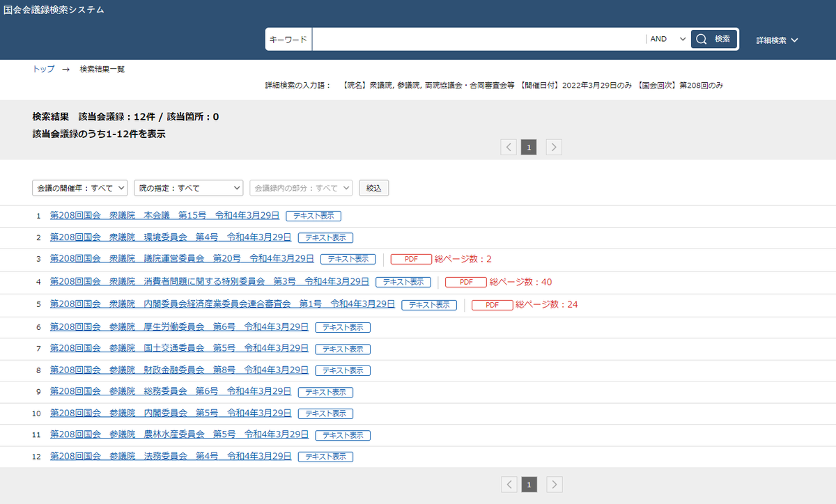Open 参議院 財政金融委員会 第8号 record

pos(179,370)
